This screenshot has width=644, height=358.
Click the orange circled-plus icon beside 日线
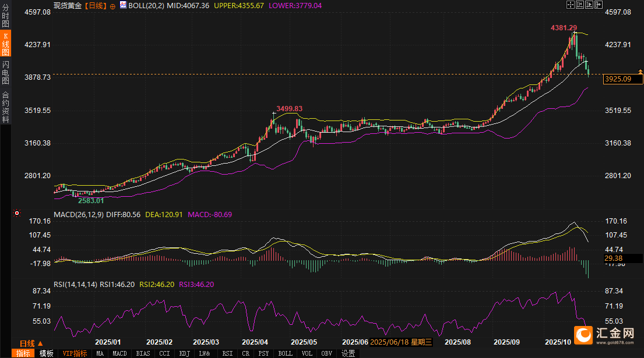coord(112,5)
